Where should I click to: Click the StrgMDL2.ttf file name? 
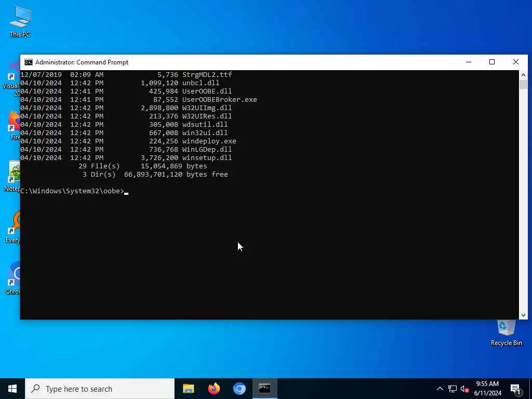[x=207, y=75]
